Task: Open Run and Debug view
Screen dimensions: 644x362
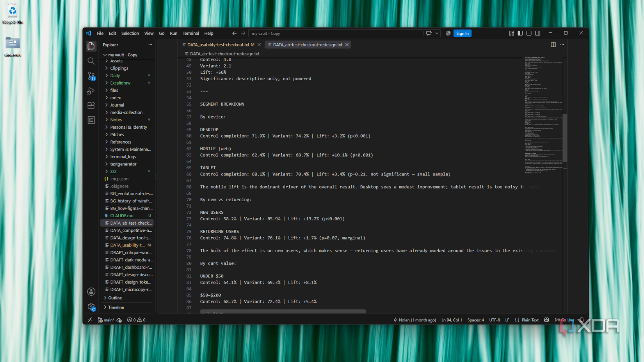Action: point(91,90)
